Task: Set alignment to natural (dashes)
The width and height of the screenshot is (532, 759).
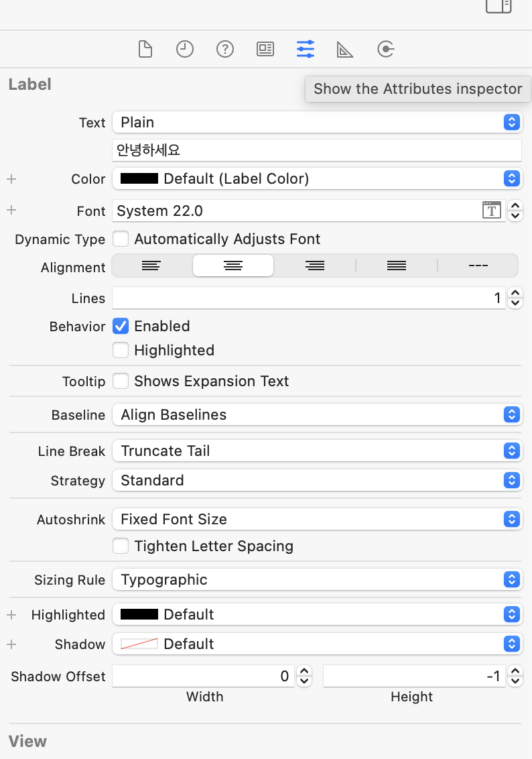Action: (478, 266)
